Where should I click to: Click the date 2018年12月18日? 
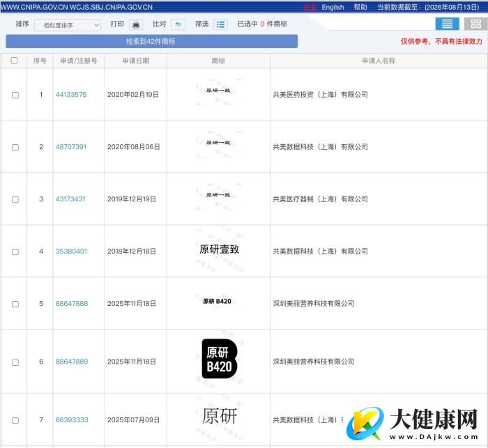132,252
